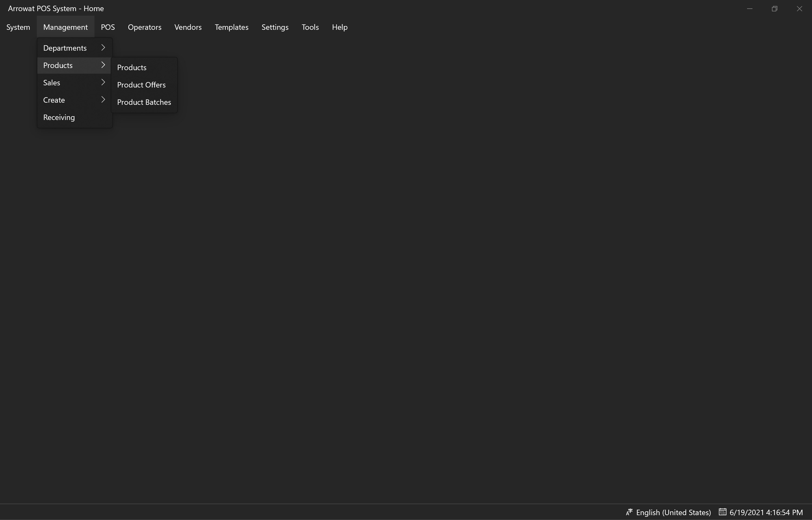Click the calendar icon in status bar
Screen dimensions: 812x520
(722, 512)
